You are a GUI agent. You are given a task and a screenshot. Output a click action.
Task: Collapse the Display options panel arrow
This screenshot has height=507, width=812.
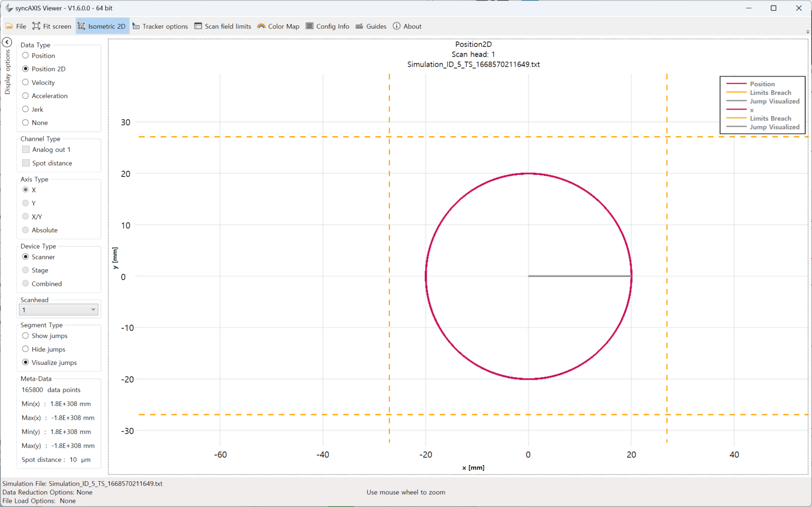pos(7,42)
